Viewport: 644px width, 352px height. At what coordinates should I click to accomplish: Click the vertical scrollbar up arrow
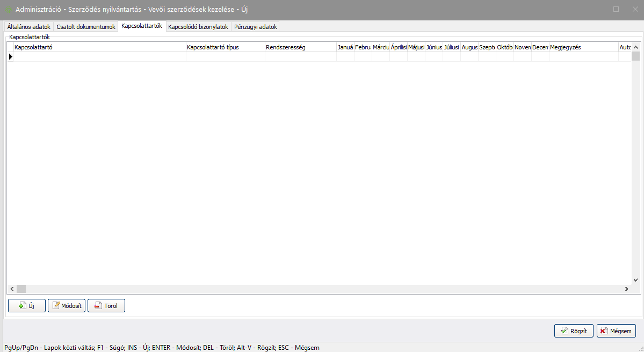coord(635,47)
